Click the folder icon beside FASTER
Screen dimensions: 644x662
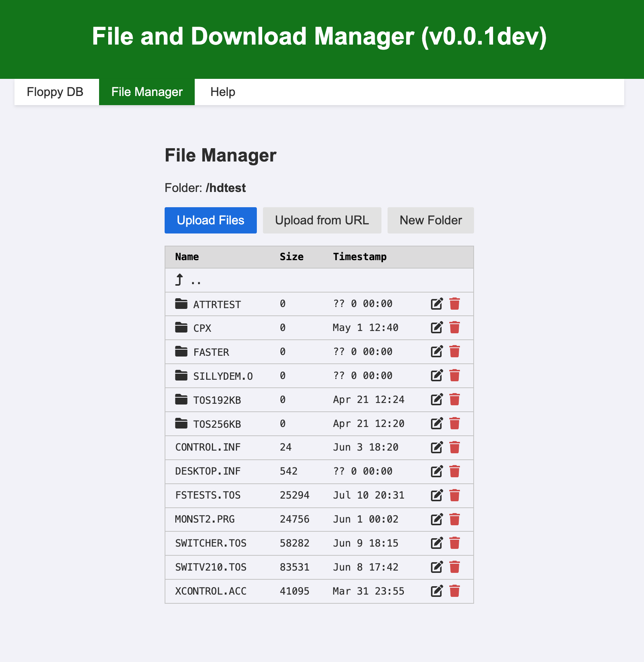(x=181, y=352)
